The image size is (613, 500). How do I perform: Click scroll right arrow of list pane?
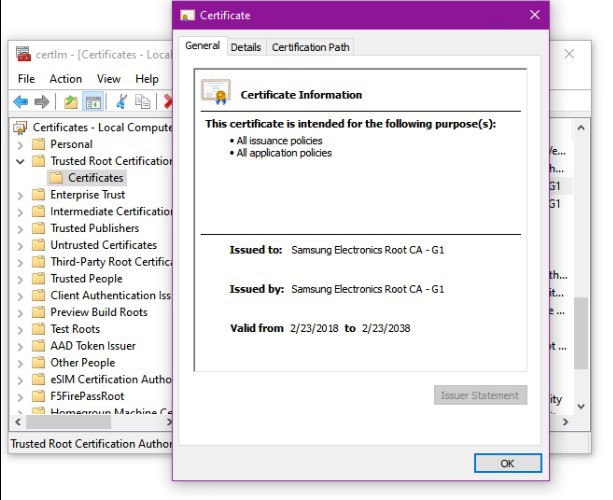pyautogui.click(x=565, y=422)
